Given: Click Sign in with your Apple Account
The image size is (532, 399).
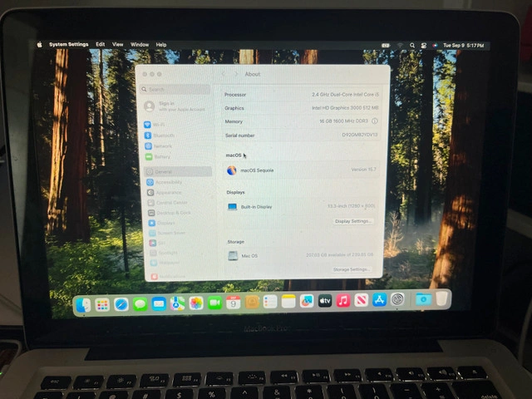Looking at the screenshot, I should [x=175, y=106].
